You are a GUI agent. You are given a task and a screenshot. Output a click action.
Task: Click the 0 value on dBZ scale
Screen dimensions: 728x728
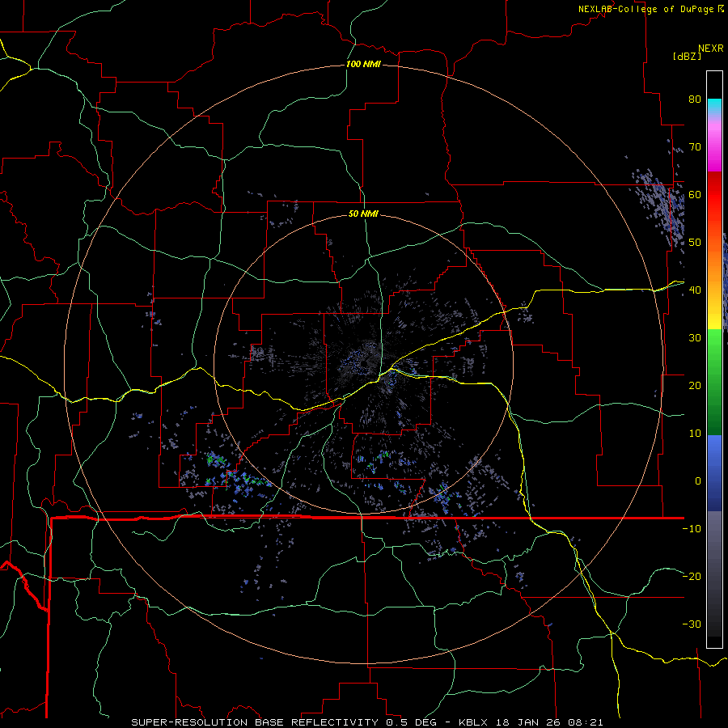[698, 481]
